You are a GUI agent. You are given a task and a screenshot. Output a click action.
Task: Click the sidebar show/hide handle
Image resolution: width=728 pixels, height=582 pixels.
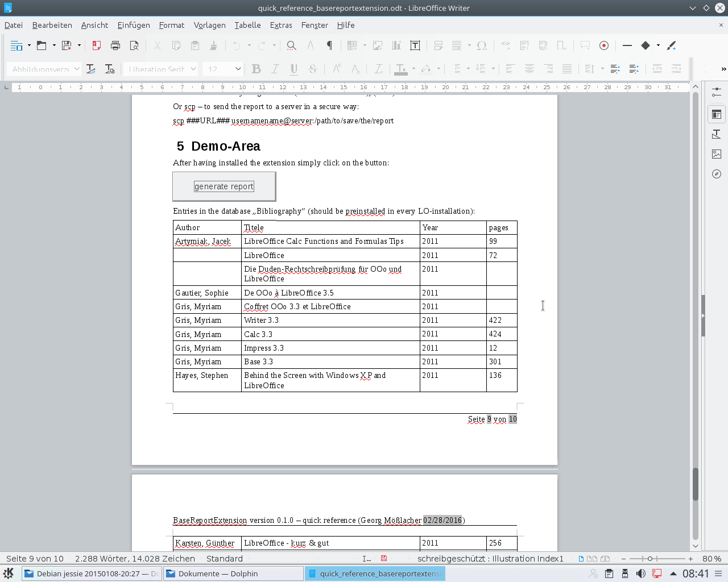pos(703,315)
